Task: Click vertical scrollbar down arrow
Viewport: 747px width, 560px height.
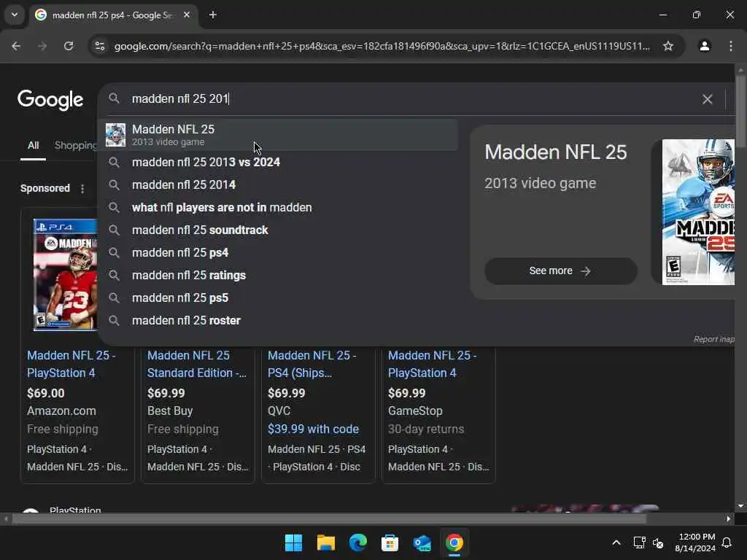Action: point(740,506)
